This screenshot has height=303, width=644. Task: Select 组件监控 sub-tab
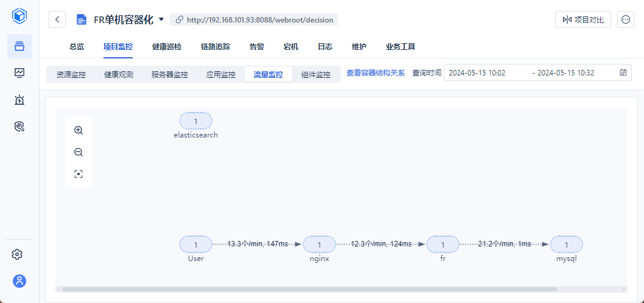(315, 74)
